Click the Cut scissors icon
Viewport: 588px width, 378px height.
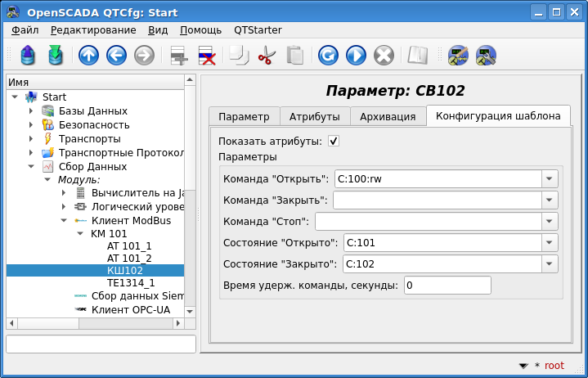(x=267, y=56)
